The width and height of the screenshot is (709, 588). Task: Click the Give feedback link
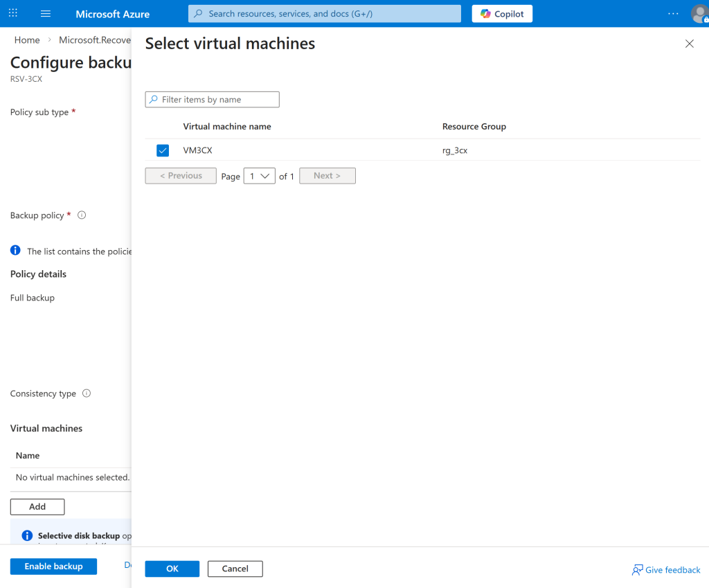pos(666,570)
